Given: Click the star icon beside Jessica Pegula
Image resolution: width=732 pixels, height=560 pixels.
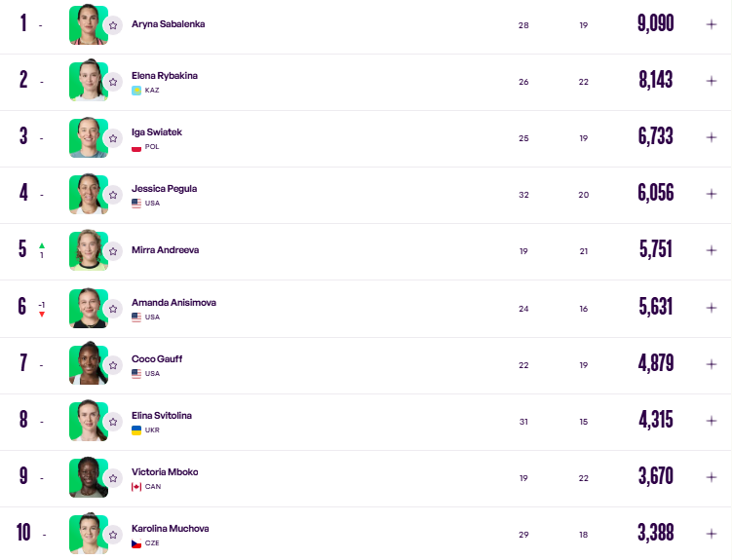Looking at the screenshot, I should point(113,195).
